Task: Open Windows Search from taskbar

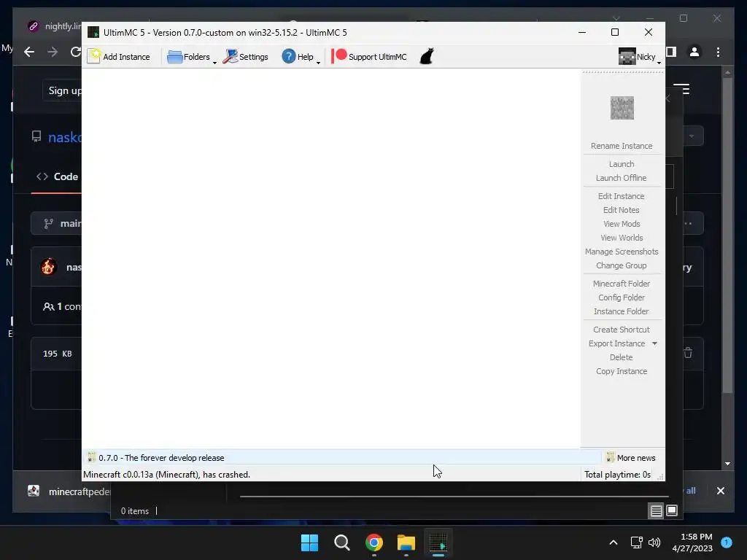Action: [x=341, y=542]
